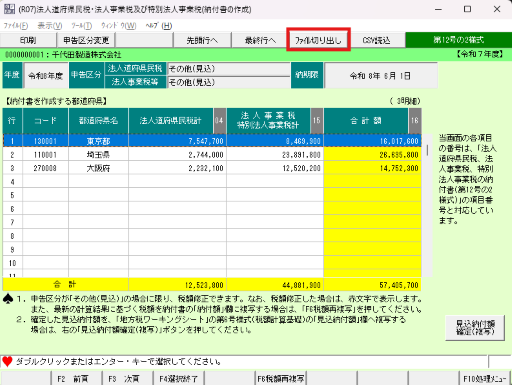
Task: Select the 東京都 row cell
Action: [98, 141]
